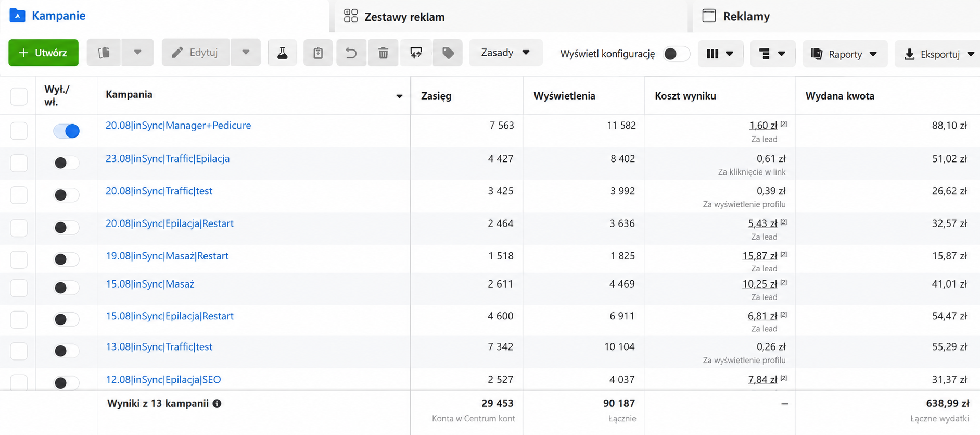
Task: Click the 88,10 zł spent amount
Action: [x=949, y=126]
